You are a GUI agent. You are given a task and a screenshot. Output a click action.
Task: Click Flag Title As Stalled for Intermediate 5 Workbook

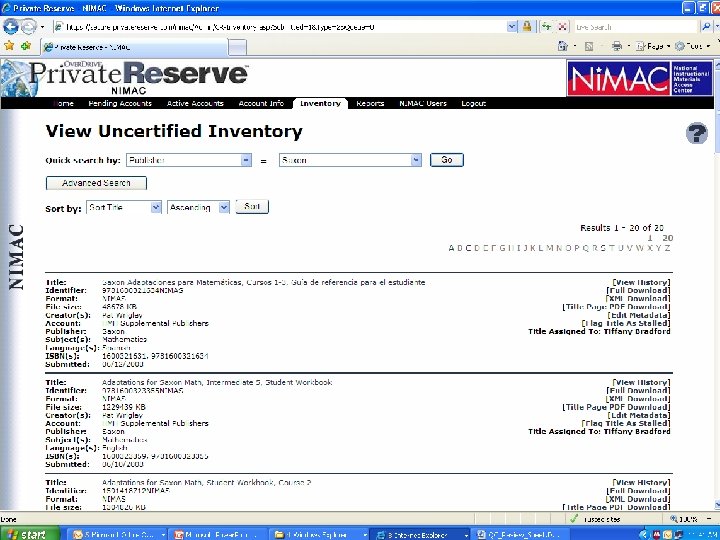(x=626, y=423)
